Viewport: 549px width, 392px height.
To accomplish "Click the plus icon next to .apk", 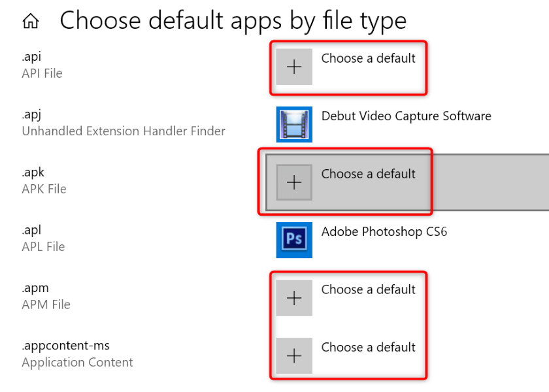I will [x=294, y=182].
